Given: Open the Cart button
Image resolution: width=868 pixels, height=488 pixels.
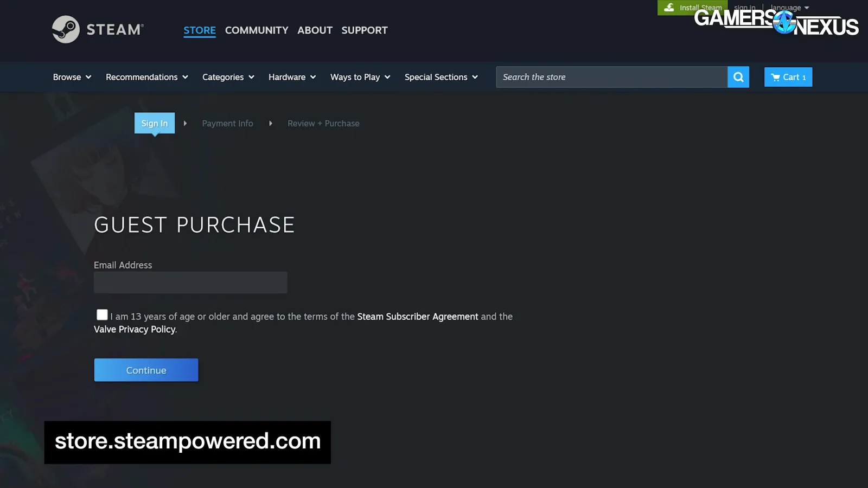Looking at the screenshot, I should click(x=788, y=77).
